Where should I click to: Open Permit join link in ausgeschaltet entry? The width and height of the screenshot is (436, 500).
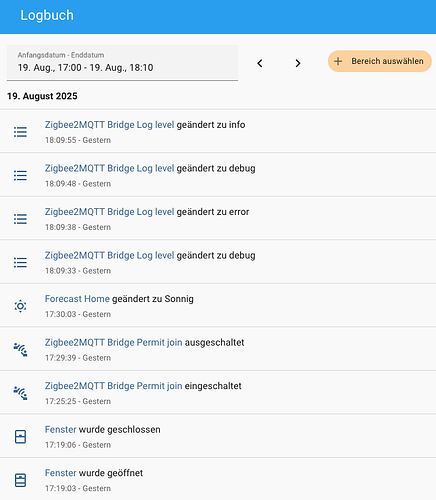[114, 342]
